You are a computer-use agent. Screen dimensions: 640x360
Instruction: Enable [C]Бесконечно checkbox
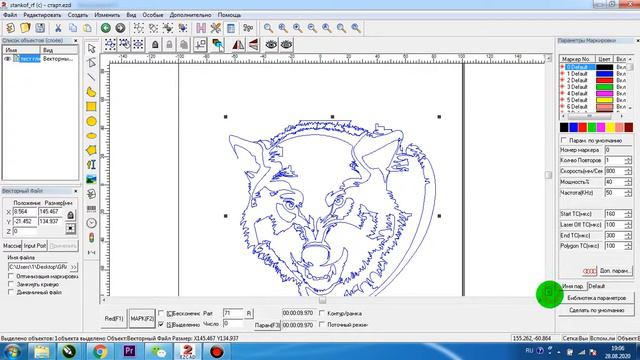coord(161,313)
